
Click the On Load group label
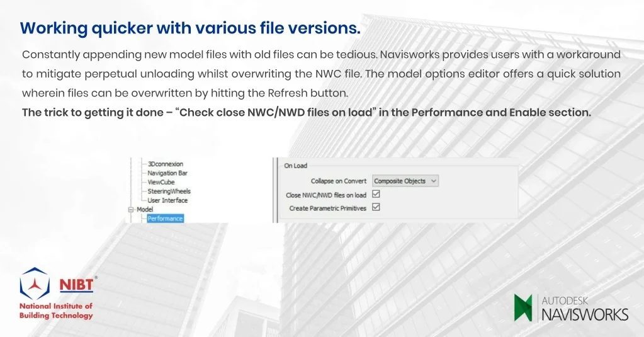295,166
